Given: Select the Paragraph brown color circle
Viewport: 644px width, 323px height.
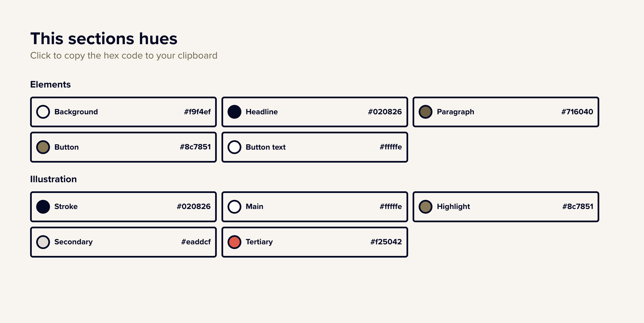Looking at the screenshot, I should point(426,112).
